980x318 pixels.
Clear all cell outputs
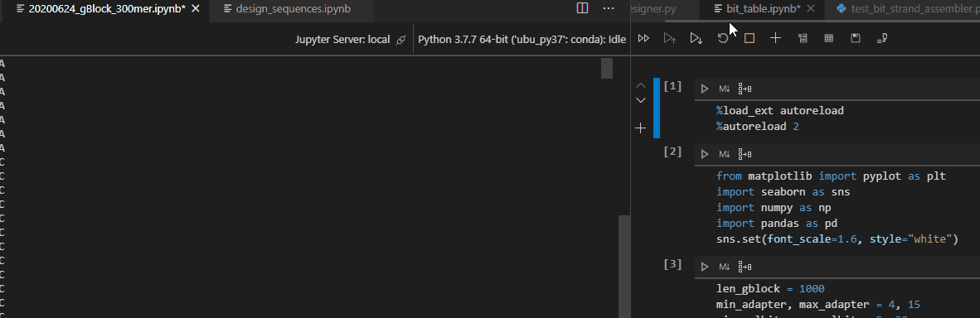point(803,38)
